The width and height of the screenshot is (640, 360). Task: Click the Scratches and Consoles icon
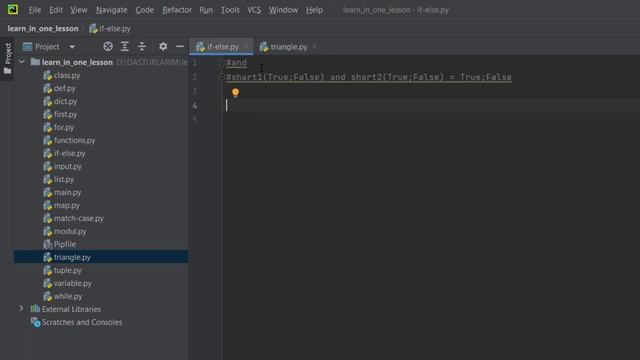click(x=35, y=322)
